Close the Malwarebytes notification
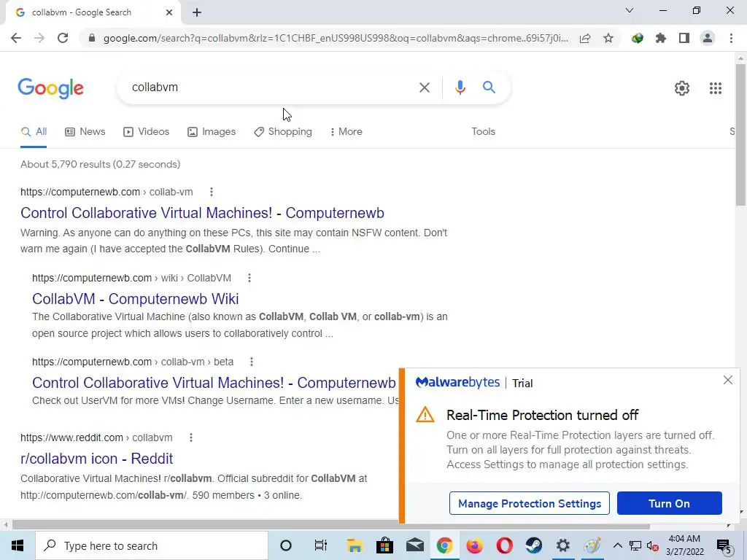Image resolution: width=747 pixels, height=560 pixels. click(727, 380)
